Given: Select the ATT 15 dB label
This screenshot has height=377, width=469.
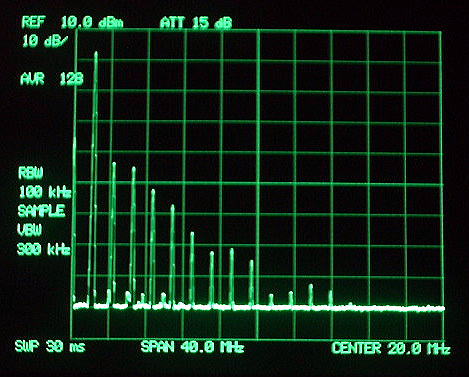Looking at the screenshot, I should [x=196, y=23].
